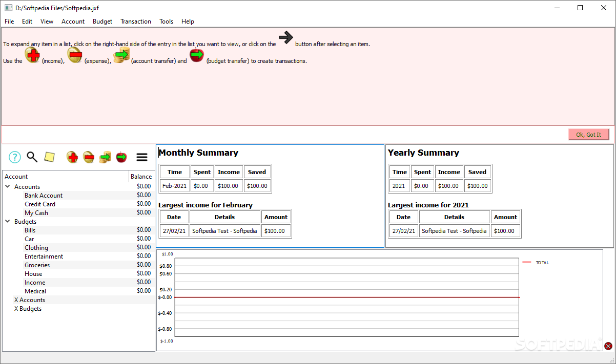Viewport: 616px width, 364px height.
Task: Click the 27/02/21 date in Monthly Summary
Action: 174,231
